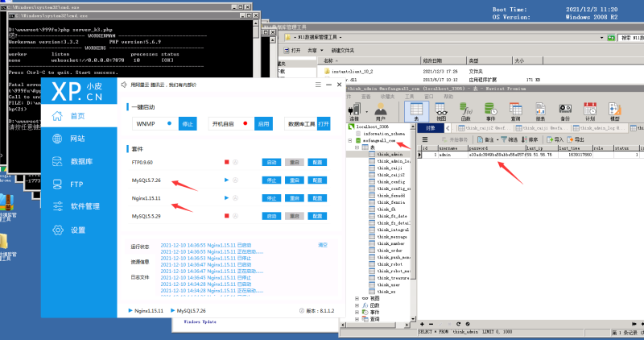Open 网站 websites in XP panel sidebar
The height and width of the screenshot is (340, 644).
(x=79, y=139)
